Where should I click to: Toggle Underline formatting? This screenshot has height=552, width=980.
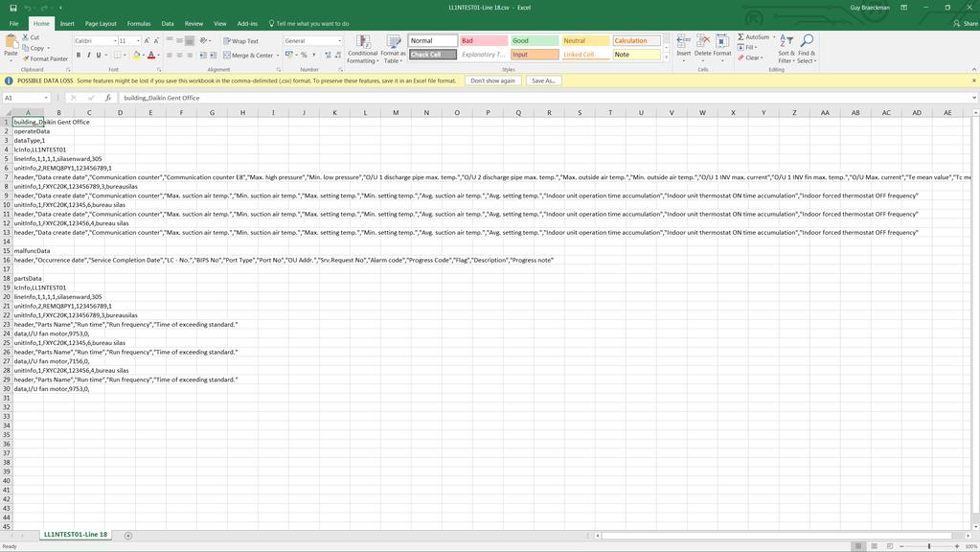98,55
